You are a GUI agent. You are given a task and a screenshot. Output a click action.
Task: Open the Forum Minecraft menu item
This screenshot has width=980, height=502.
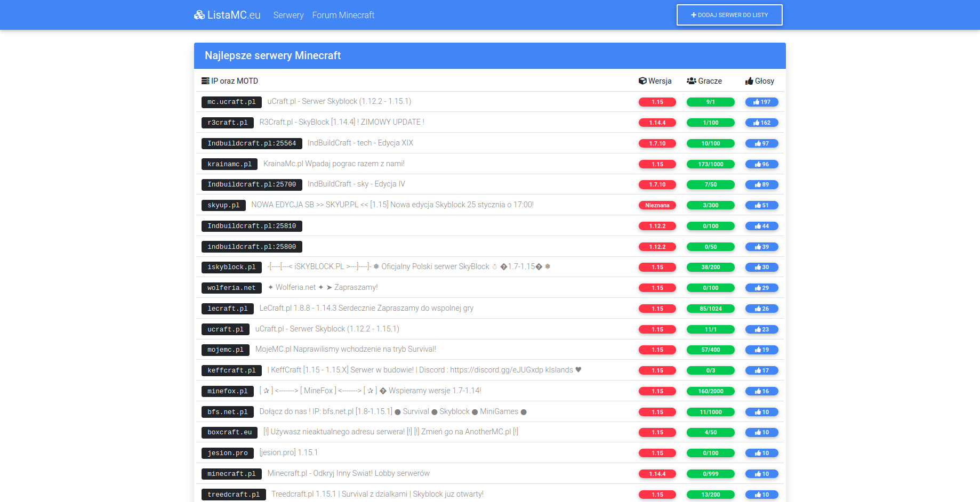coord(343,15)
